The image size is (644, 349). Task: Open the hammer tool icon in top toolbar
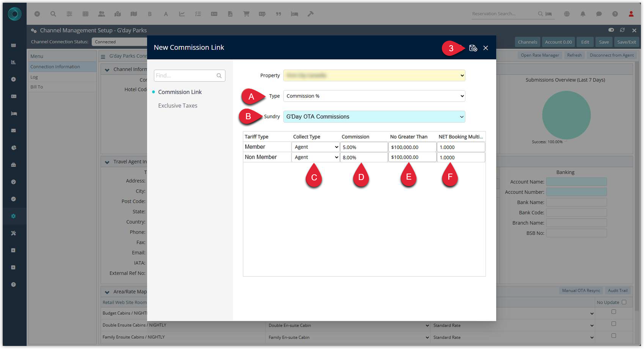pos(310,14)
